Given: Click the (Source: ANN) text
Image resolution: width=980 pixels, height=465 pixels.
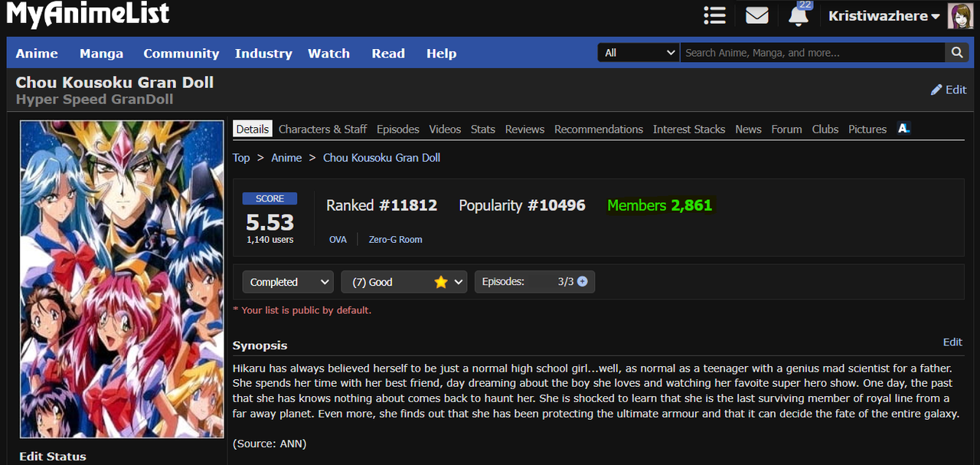Looking at the screenshot, I should (x=269, y=444).
